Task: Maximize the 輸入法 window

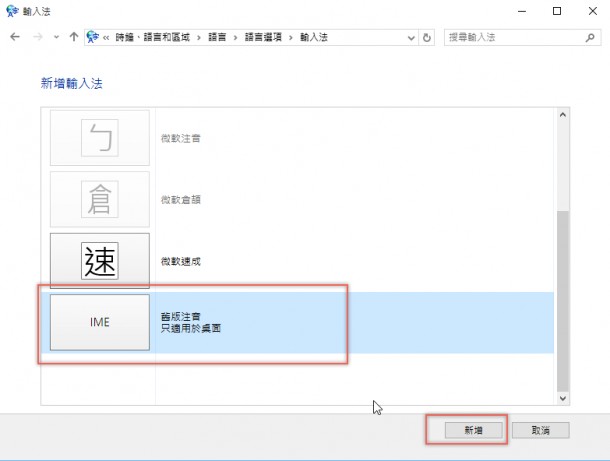Action: click(557, 11)
